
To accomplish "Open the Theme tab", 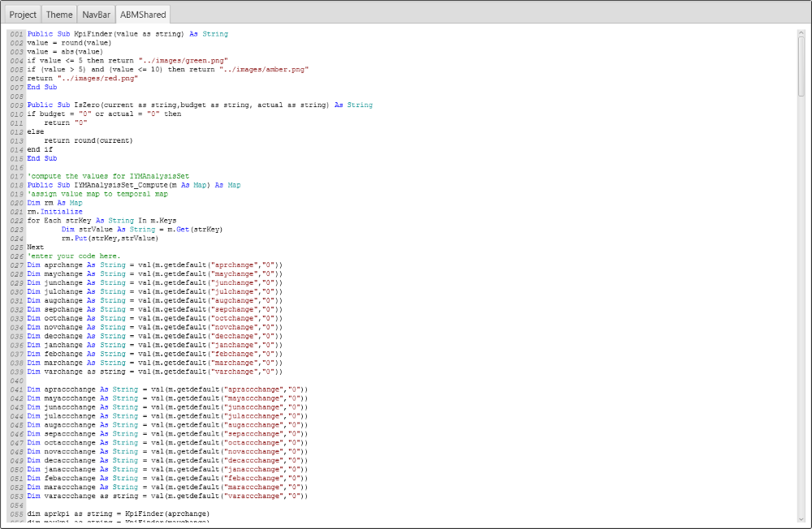I will [59, 15].
